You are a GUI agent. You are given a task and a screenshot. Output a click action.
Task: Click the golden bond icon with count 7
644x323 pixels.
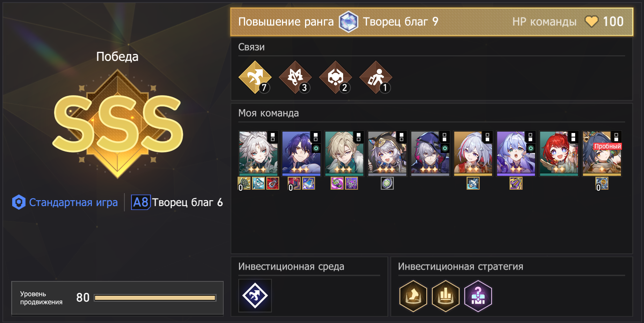(255, 77)
